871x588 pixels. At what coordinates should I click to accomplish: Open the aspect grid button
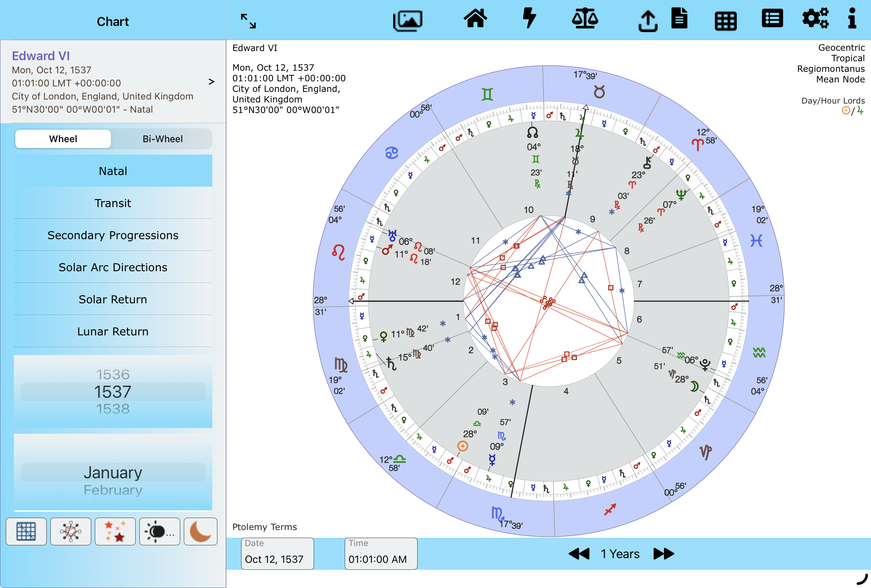coord(26,531)
